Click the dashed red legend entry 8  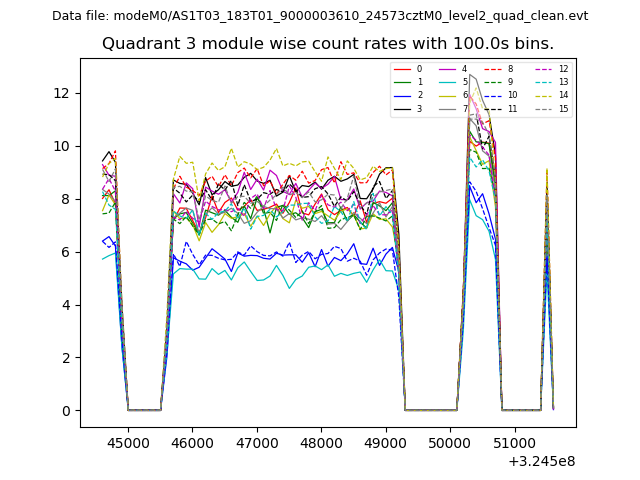click(500, 69)
